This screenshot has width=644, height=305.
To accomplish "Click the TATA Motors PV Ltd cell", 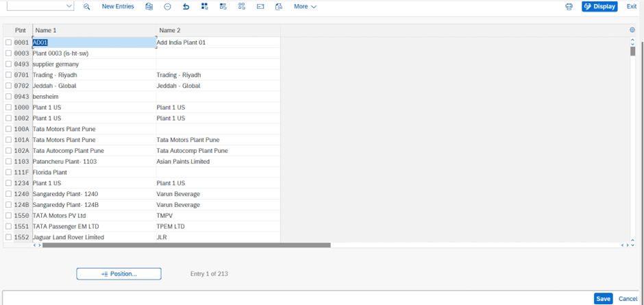I will (x=95, y=215).
